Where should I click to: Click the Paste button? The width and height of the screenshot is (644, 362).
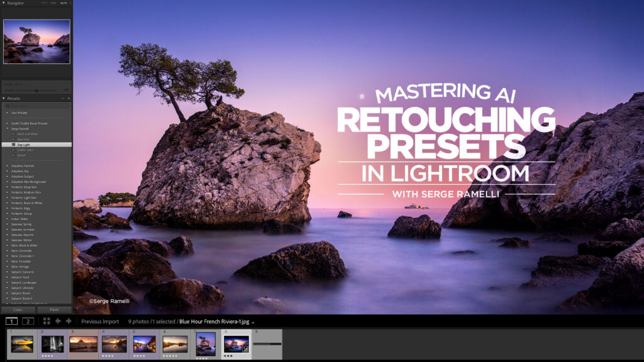coord(54,310)
